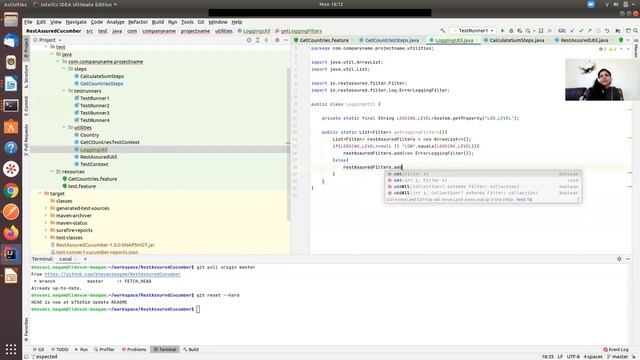Open Terminal app in Ubuntu dock
The image size is (640, 360).
tap(11, 106)
